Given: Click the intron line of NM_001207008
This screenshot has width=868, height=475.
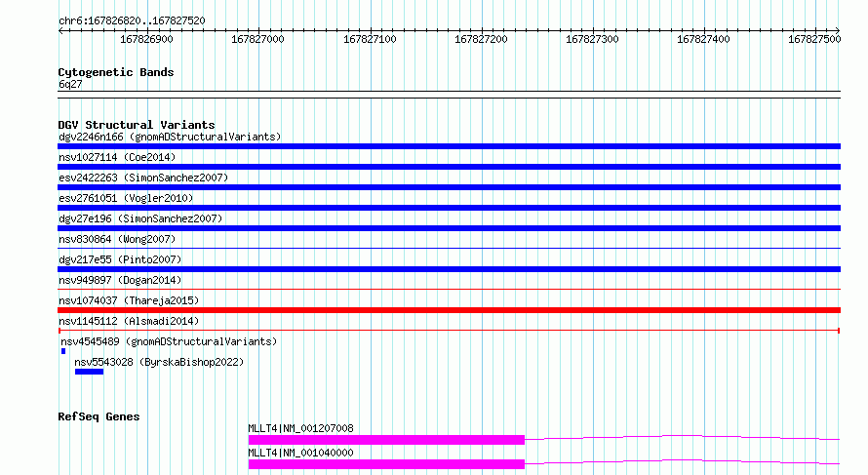Looking at the screenshot, I should click(683, 436).
